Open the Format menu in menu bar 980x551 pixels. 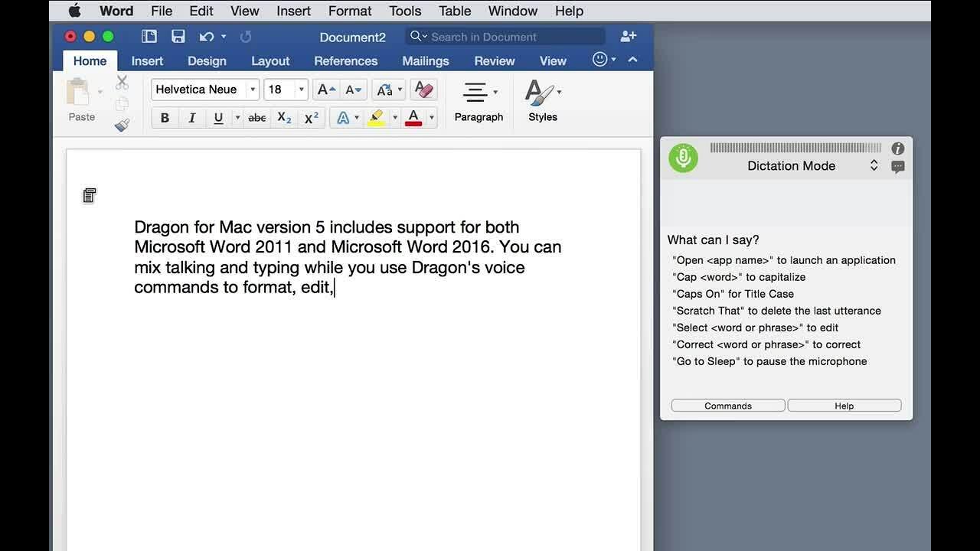pyautogui.click(x=350, y=11)
